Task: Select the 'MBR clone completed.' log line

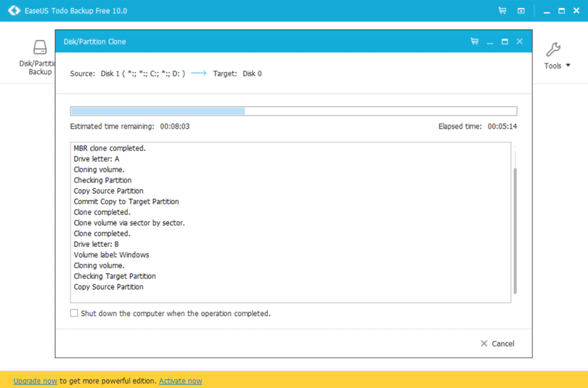Action: [x=110, y=148]
